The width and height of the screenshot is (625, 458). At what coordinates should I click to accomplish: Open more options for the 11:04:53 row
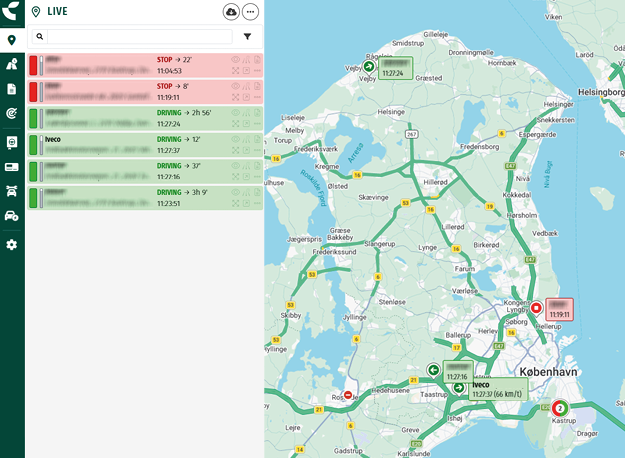pos(257,71)
